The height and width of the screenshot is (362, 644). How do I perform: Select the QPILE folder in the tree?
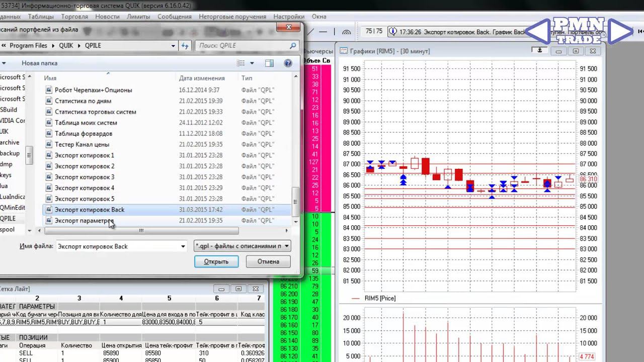tap(8, 219)
